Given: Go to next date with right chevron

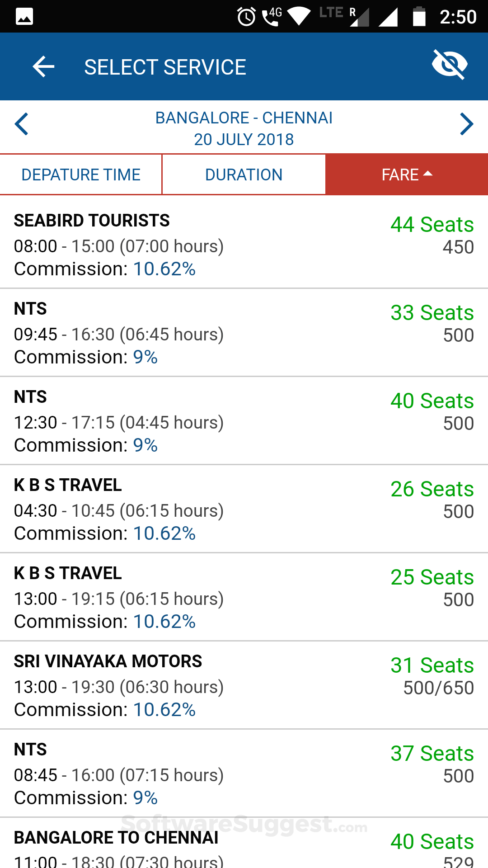Looking at the screenshot, I should 466,124.
